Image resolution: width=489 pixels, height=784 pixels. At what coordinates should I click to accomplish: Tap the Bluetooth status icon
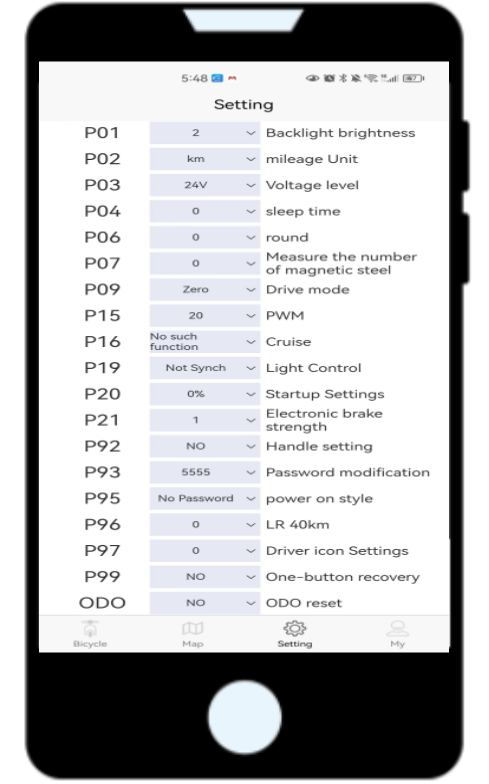[x=343, y=78]
